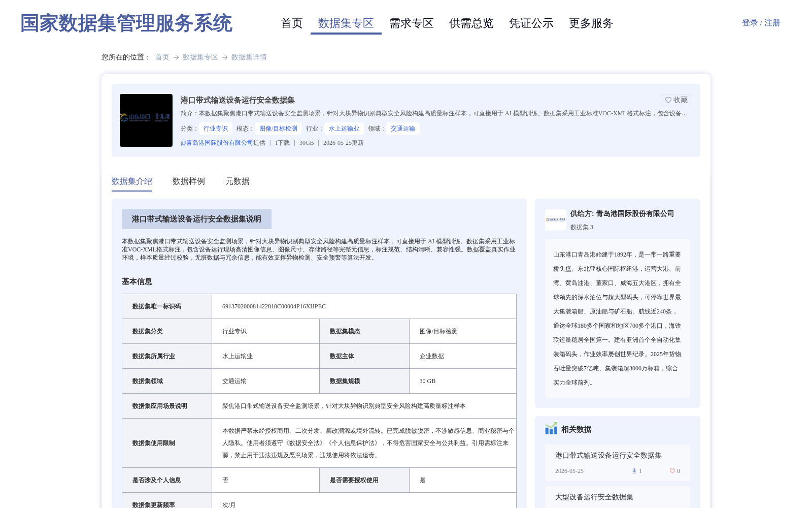This screenshot has width=812, height=508.
Task: Click the 行业专识 category tag
Action: pyautogui.click(x=216, y=129)
